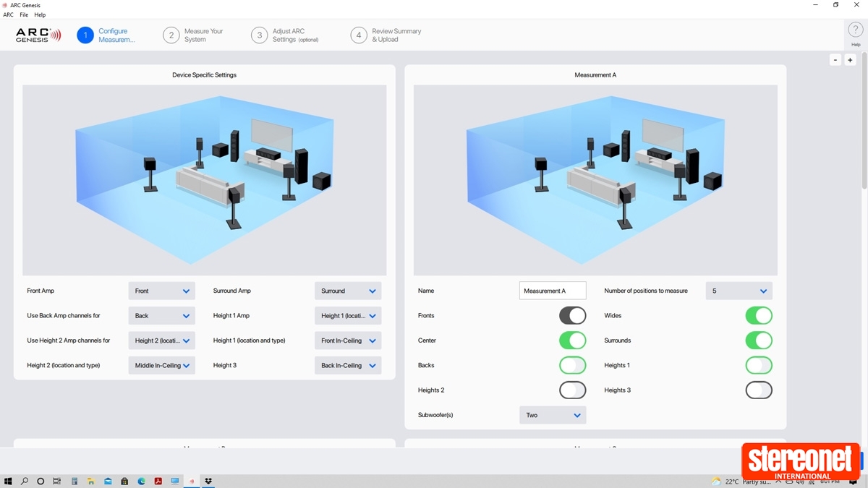Launch Adobe Acrobat from the taskbar
This screenshot has height=488, width=868.
coord(158,481)
